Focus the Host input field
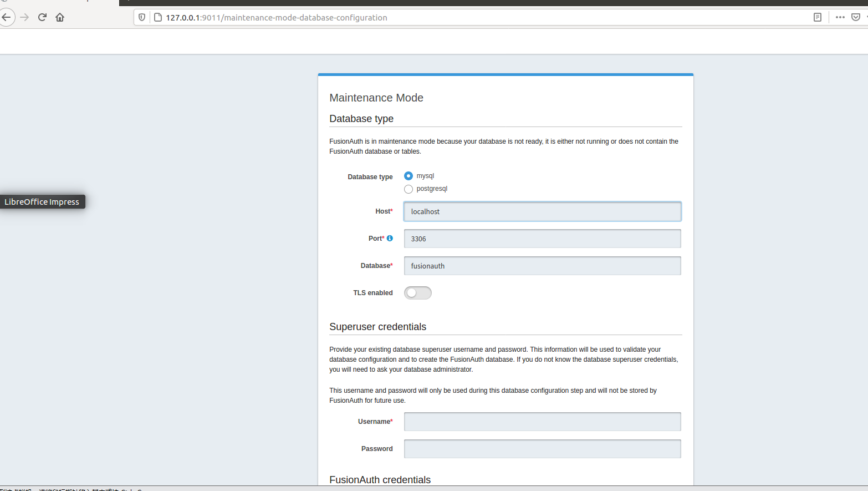This screenshot has height=491, width=868. pyautogui.click(x=543, y=211)
